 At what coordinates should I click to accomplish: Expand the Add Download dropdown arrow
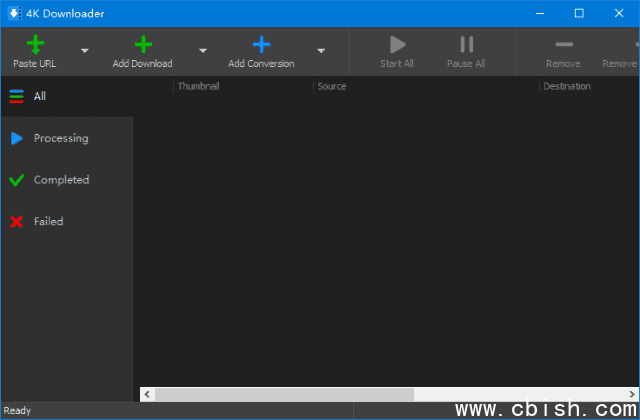[x=203, y=50]
